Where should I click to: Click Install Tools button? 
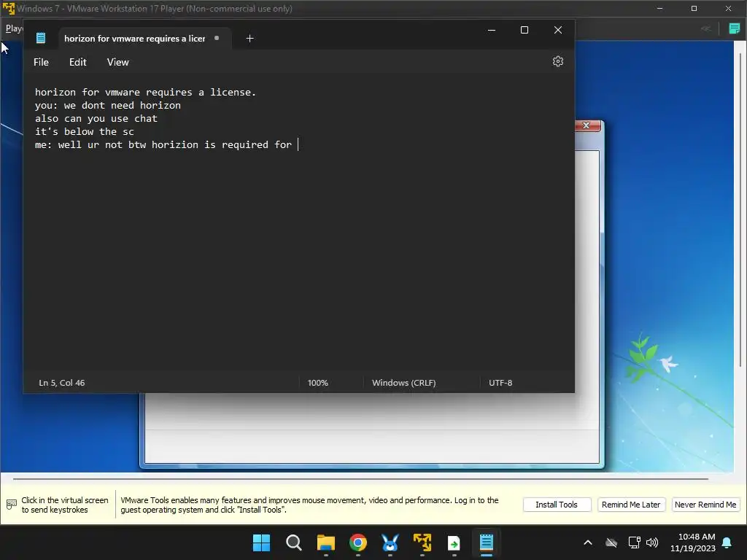pyautogui.click(x=557, y=505)
